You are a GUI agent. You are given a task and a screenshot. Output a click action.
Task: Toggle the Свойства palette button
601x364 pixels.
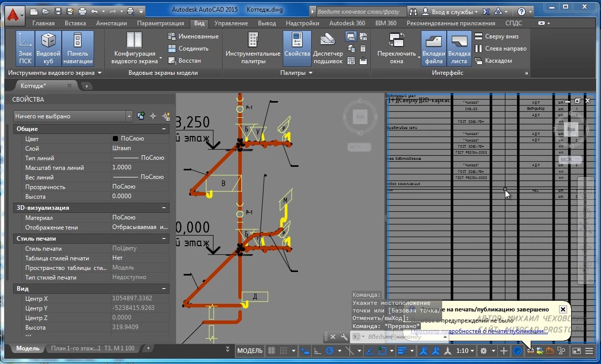coord(297,49)
